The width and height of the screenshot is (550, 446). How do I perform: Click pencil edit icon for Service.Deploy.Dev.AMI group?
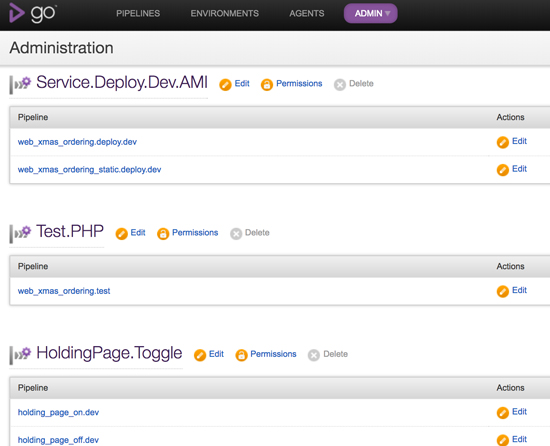(x=225, y=85)
